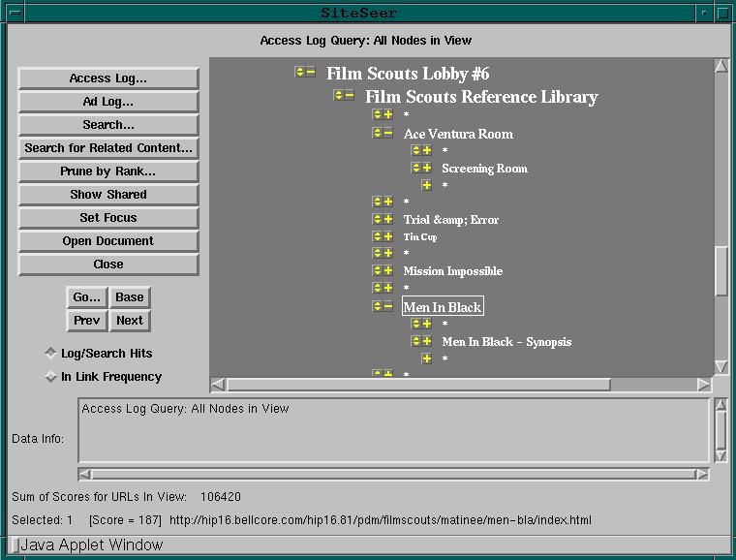Go to next view with Next
The image size is (736, 560).
click(130, 321)
